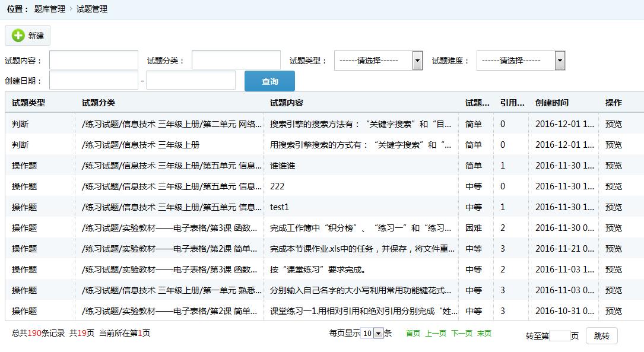Select the creation end date field

point(191,81)
